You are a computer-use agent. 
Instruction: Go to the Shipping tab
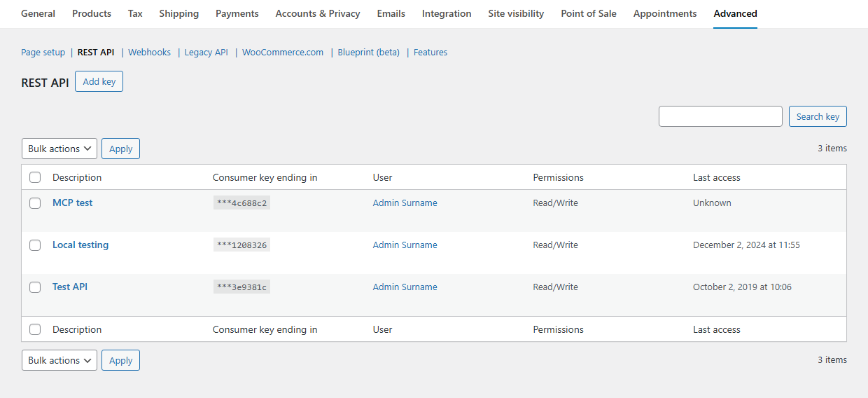tap(179, 13)
